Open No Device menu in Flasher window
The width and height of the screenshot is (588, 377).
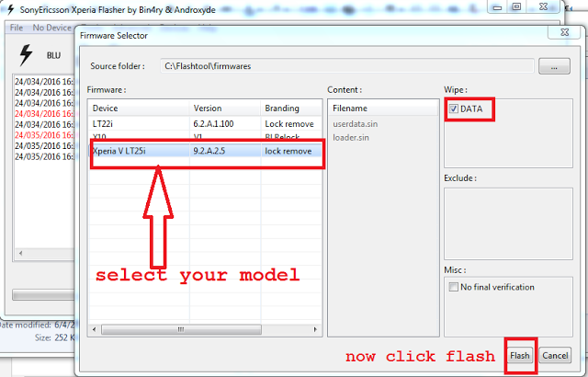[x=51, y=28]
